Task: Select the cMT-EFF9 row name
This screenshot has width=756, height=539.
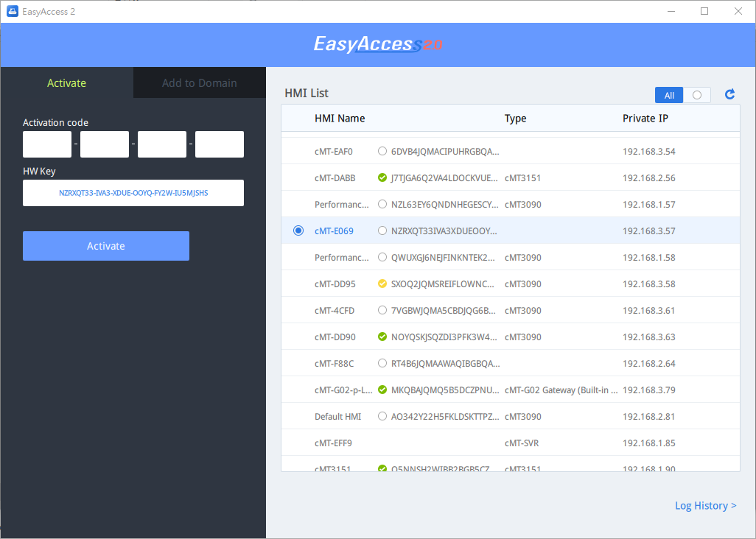Action: (x=333, y=443)
